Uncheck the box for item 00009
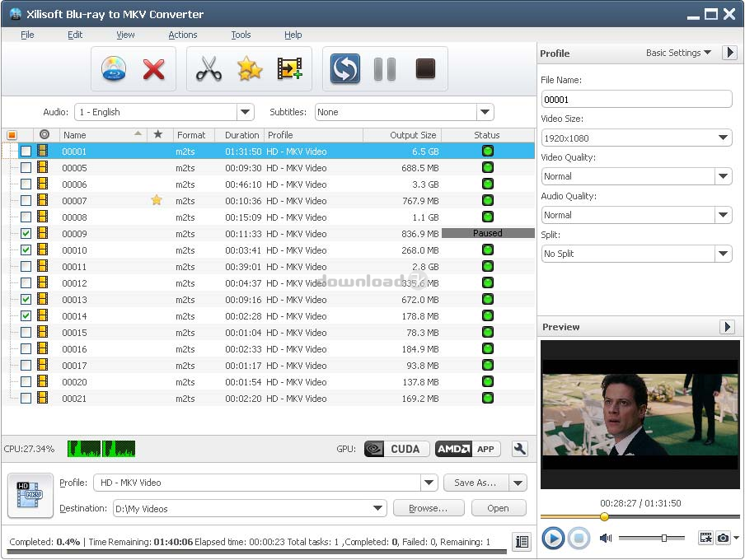Screen dimensions: 745x560 (26, 233)
